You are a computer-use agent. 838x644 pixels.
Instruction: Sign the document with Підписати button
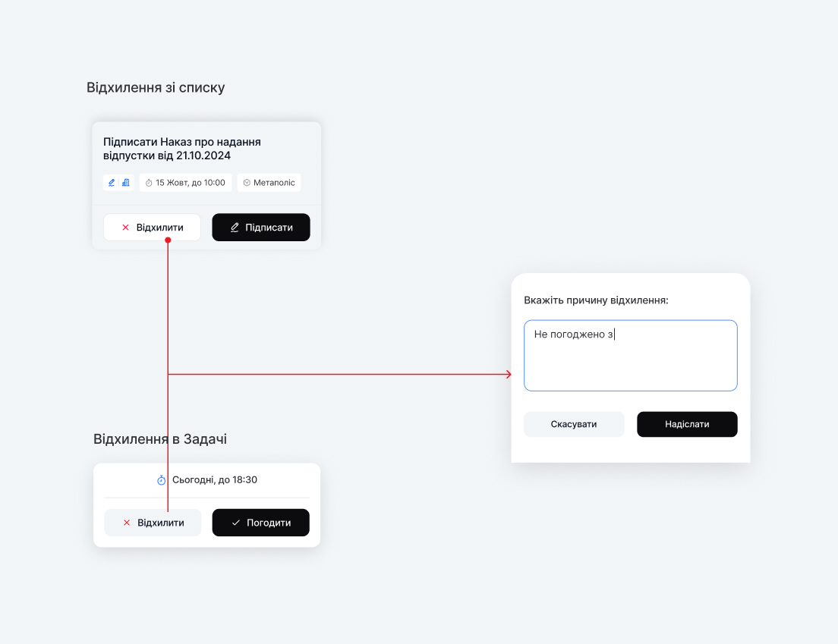tap(261, 228)
